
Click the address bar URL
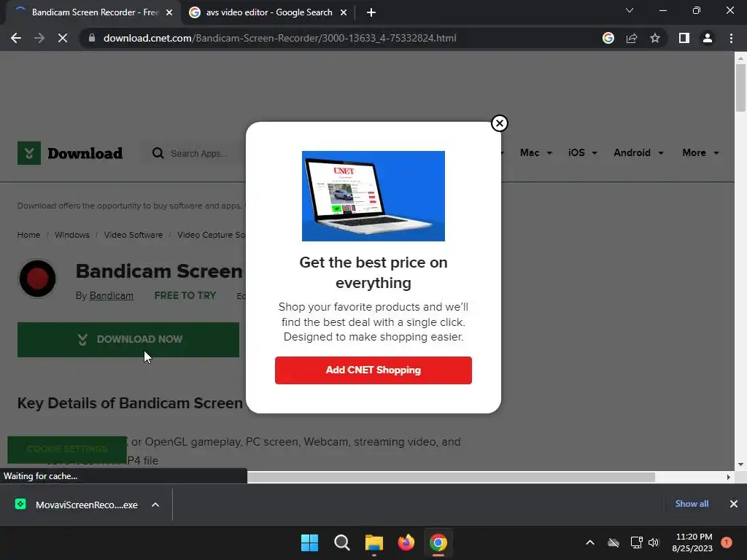(279, 38)
